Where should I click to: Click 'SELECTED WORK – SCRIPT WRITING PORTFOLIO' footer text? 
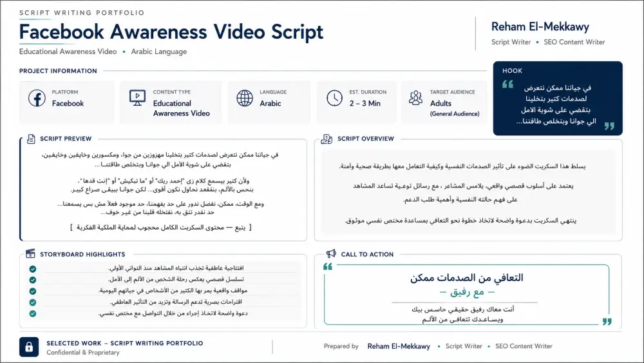[x=125, y=343]
